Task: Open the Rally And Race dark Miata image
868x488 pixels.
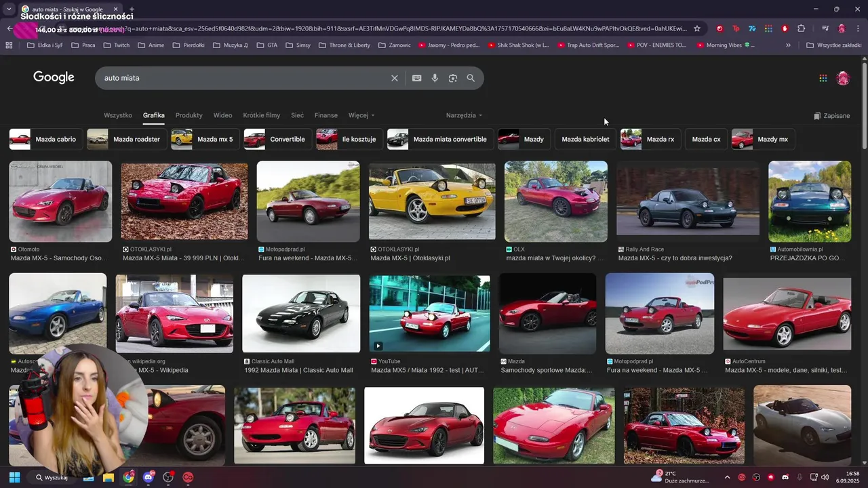Action: point(688,201)
